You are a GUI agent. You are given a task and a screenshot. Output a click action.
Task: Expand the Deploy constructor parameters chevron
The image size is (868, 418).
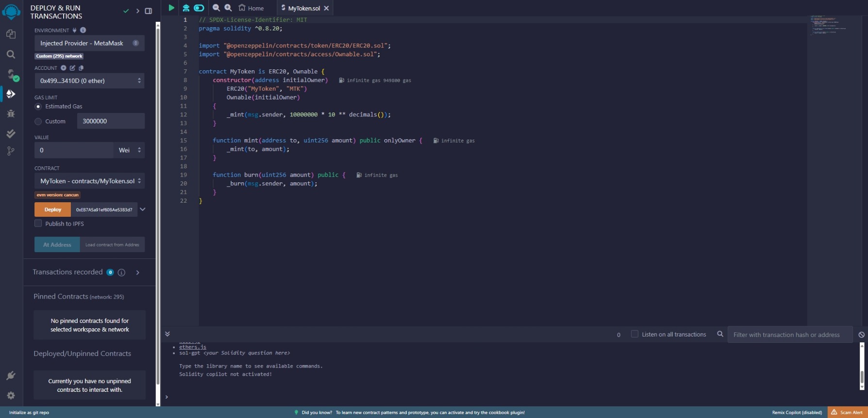[x=143, y=209]
